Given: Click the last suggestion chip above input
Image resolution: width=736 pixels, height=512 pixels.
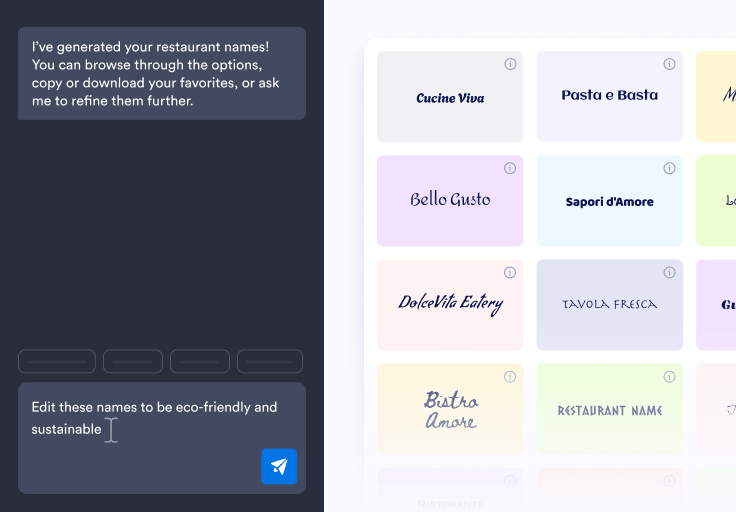Looking at the screenshot, I should pyautogui.click(x=270, y=361).
